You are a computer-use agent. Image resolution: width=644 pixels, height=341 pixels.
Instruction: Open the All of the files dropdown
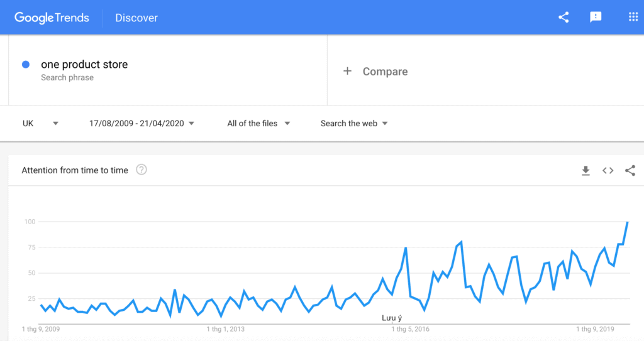click(x=258, y=124)
